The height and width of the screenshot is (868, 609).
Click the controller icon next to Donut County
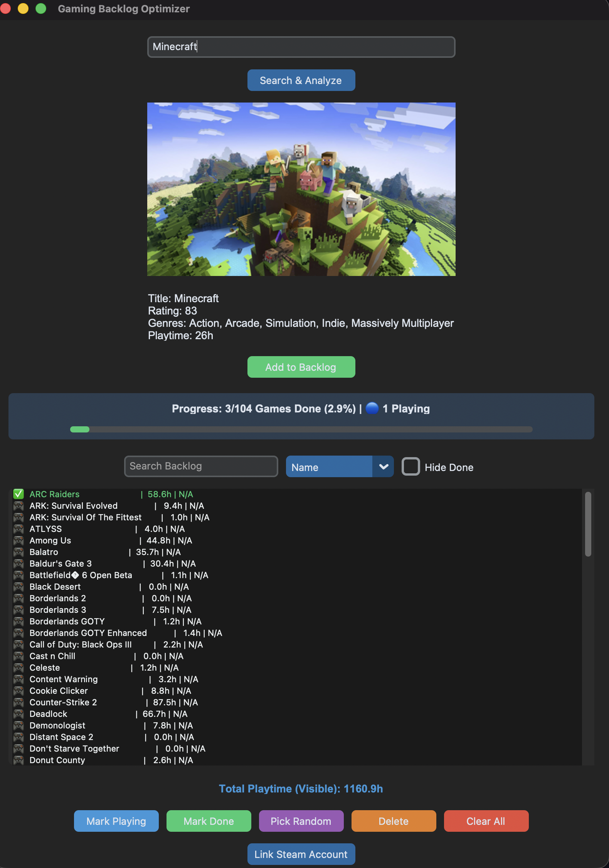click(19, 760)
